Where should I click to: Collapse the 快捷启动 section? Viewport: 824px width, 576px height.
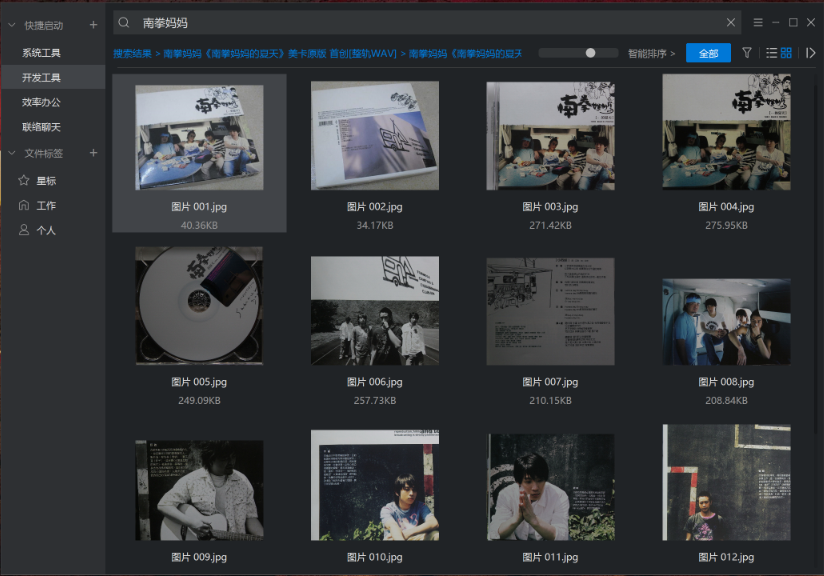tap(11, 24)
